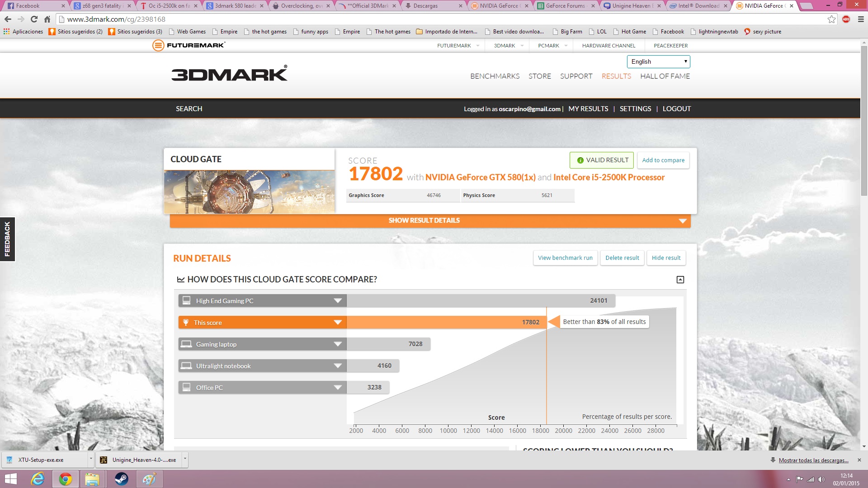
Task: Open Sitios sugeridos (2) bookmark
Action: click(x=76, y=32)
